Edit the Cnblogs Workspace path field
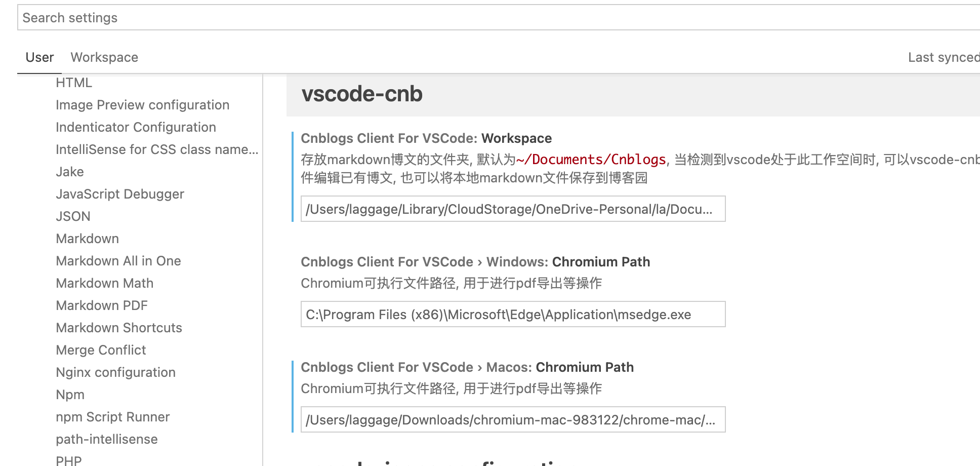Screen dimensions: 980x466 pos(513,209)
